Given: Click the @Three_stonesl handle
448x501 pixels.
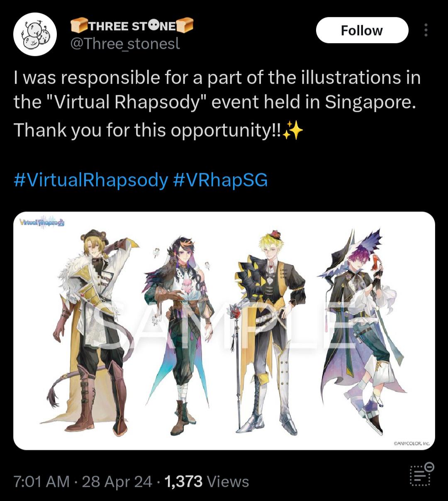Looking at the screenshot, I should tap(125, 44).
